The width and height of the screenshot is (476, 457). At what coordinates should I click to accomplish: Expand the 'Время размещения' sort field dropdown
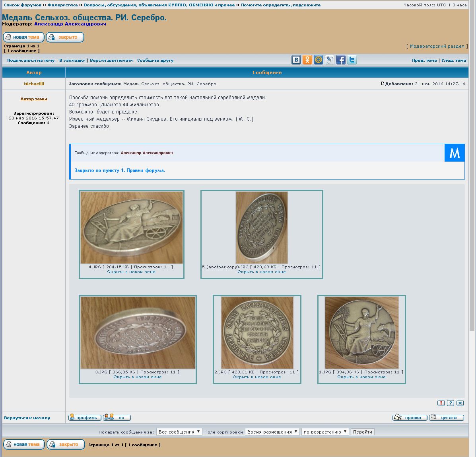click(x=272, y=432)
